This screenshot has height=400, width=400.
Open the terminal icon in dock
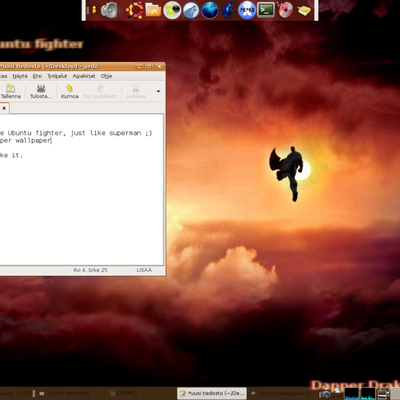(266, 10)
